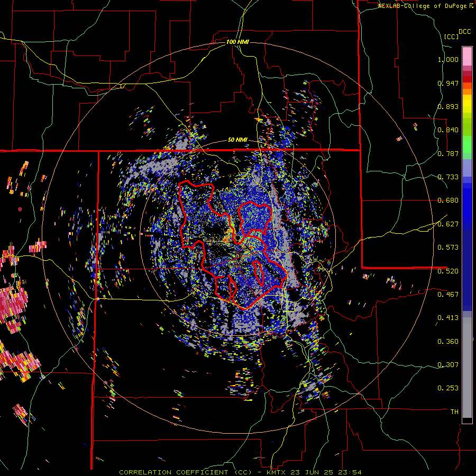Click the 0.307 legend value
This screenshot has width=476, height=476.
pyautogui.click(x=448, y=365)
